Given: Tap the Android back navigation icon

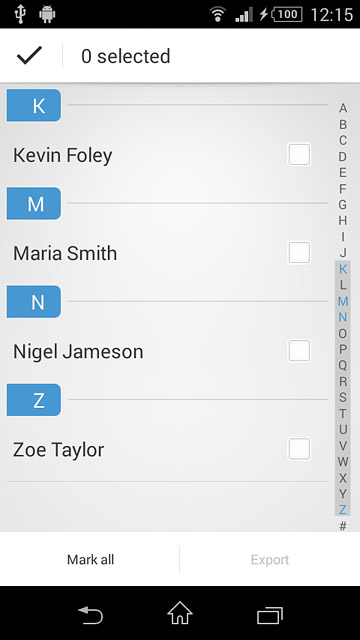Looking at the screenshot, I should click(x=90, y=615).
